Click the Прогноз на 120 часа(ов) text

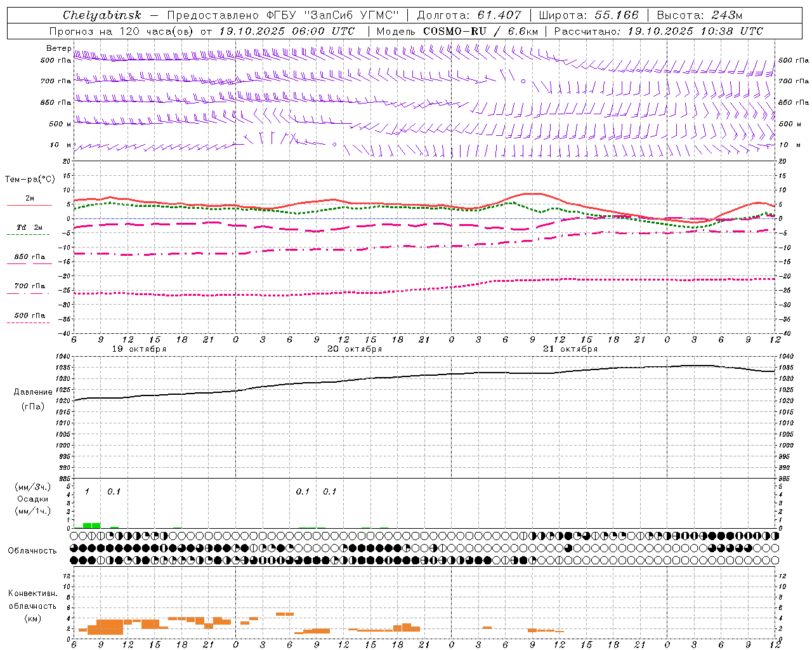[121, 31]
